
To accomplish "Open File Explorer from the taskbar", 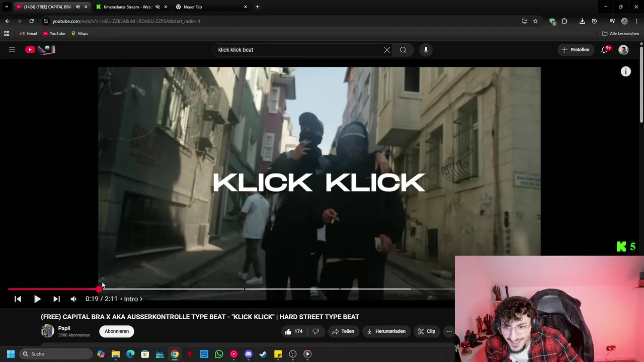I will [x=116, y=354].
